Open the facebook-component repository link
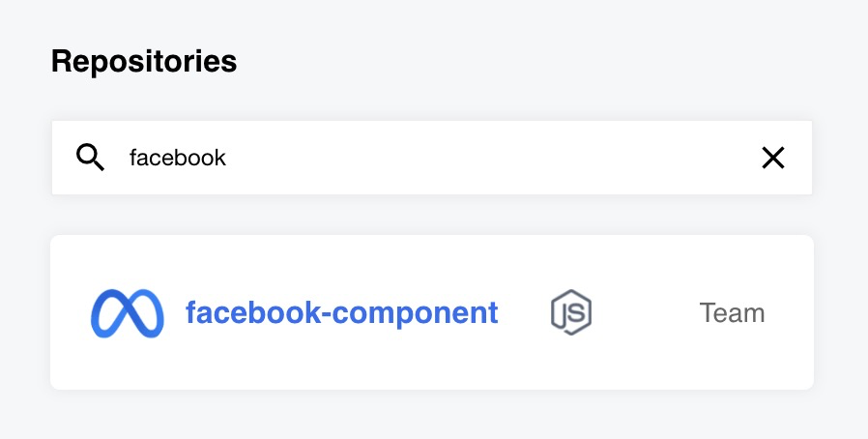Screen dimensions: 868x439 341,313
